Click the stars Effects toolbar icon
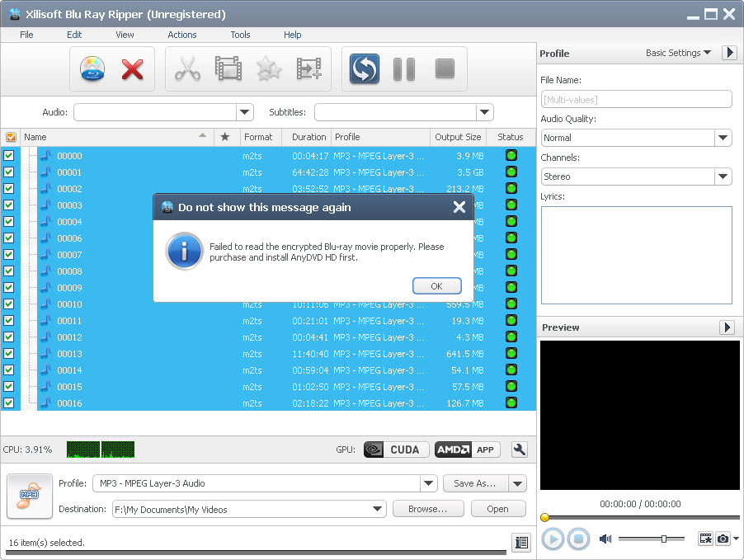The image size is (744, 560). [x=269, y=69]
